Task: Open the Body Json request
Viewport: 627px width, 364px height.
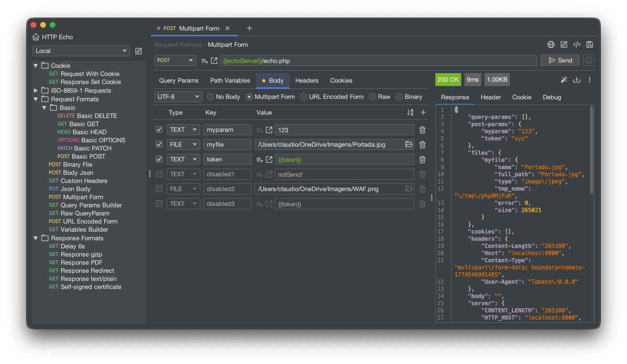Action: (x=71, y=172)
